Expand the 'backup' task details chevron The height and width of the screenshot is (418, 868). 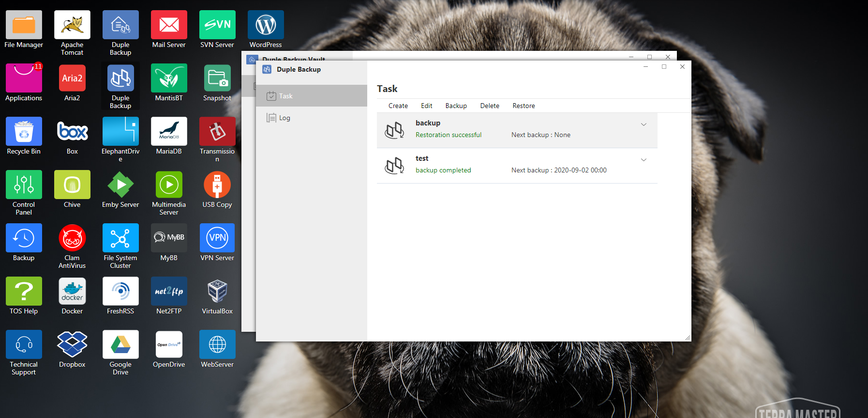(x=644, y=124)
